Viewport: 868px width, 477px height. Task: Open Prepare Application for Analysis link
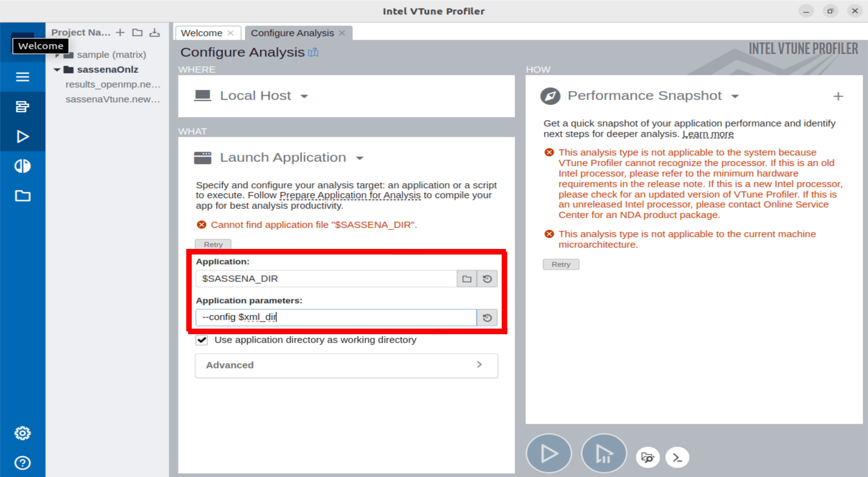(350, 195)
